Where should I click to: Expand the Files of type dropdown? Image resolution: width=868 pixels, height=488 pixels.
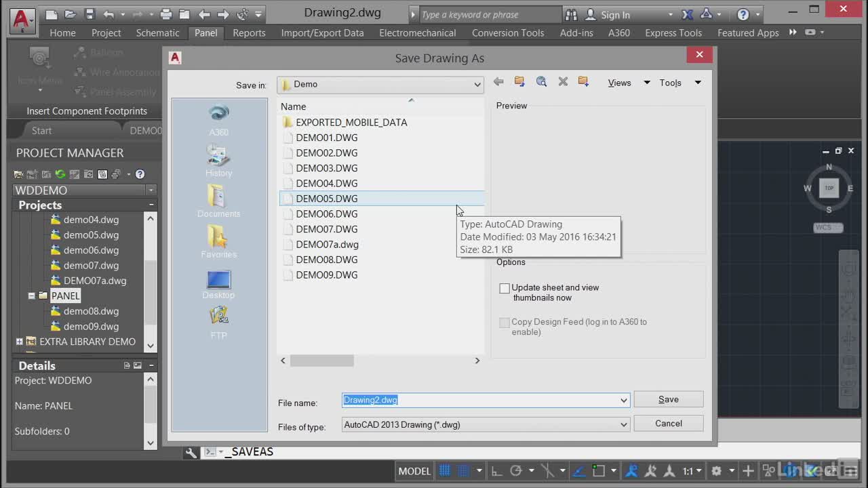click(x=623, y=425)
